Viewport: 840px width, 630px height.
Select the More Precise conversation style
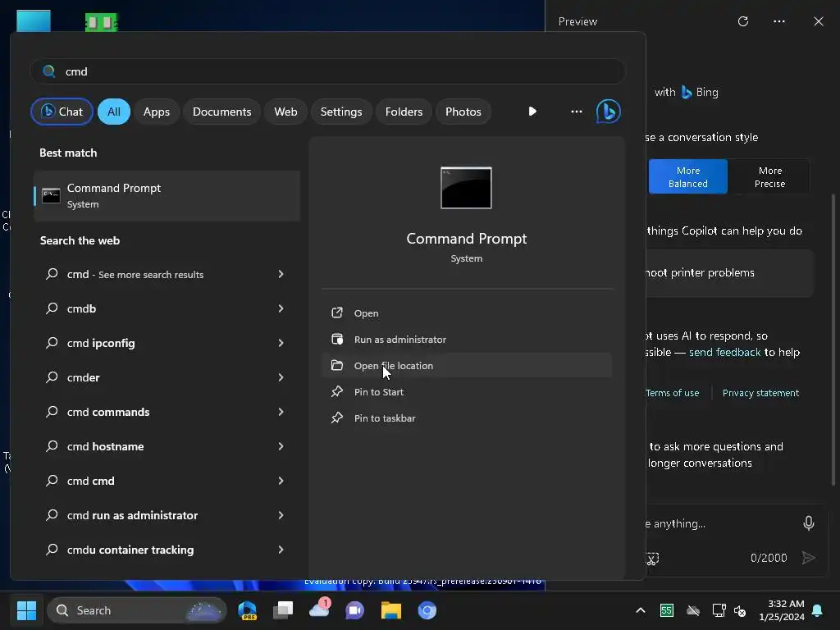tap(769, 177)
